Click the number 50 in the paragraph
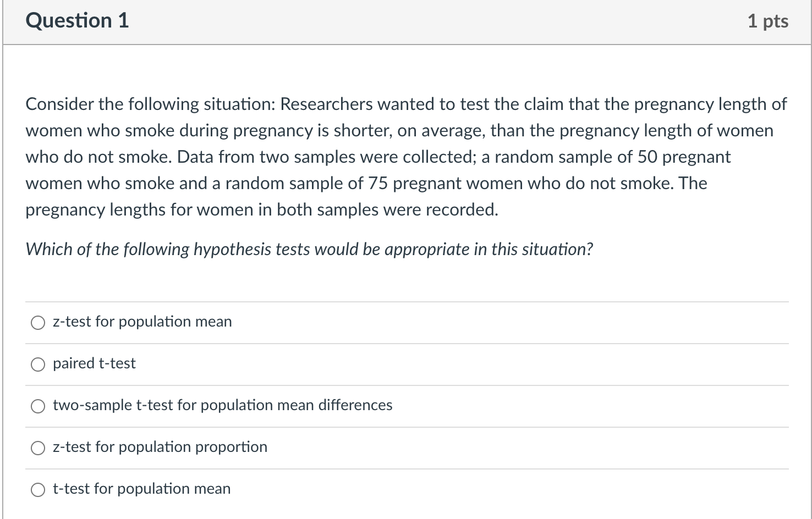Screen dimensions: 812x519 click(x=648, y=157)
